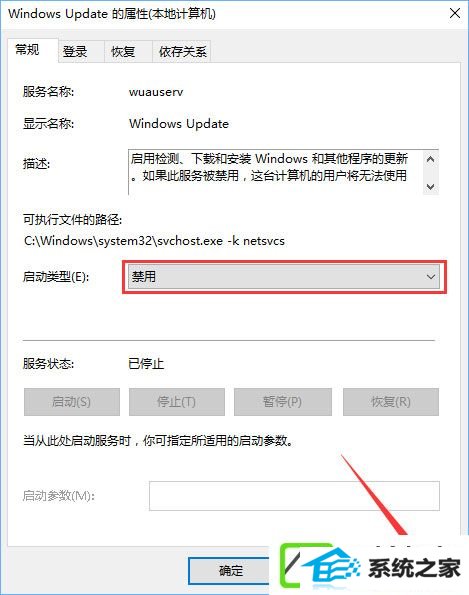Click the 已停止 service status text
Screen dimensions: 469x595
coord(146,364)
